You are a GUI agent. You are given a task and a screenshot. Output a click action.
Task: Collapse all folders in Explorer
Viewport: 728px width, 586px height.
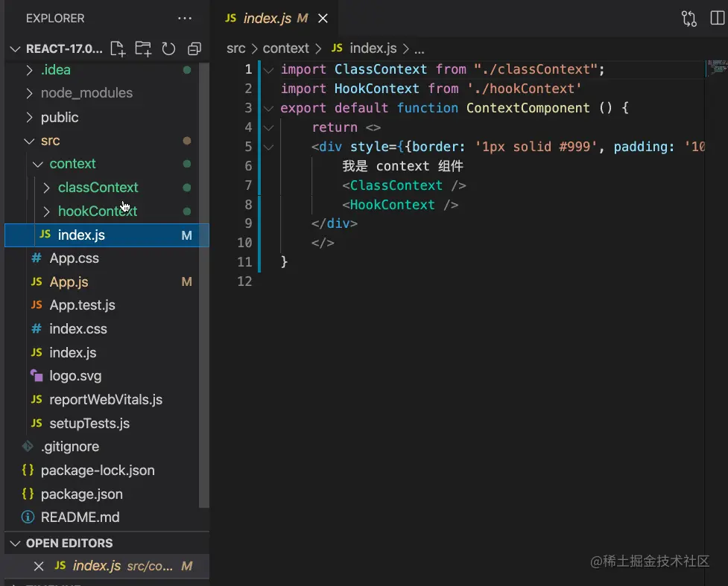click(194, 48)
